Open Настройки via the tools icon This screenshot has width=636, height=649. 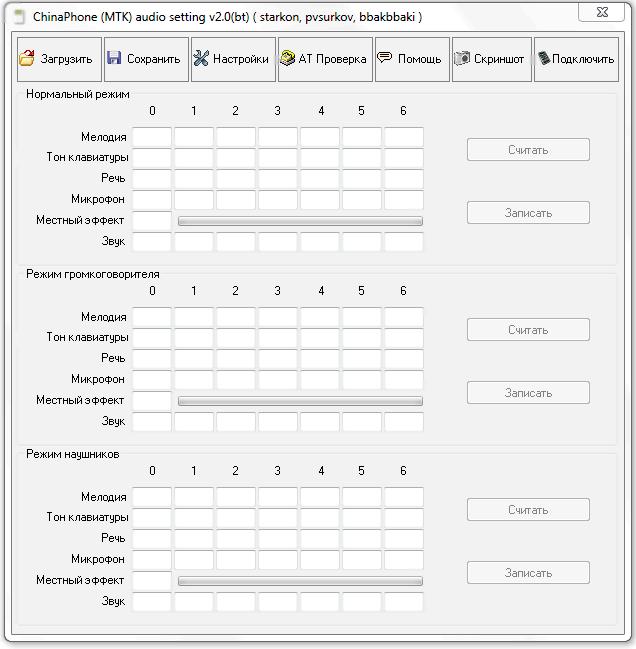[201, 59]
